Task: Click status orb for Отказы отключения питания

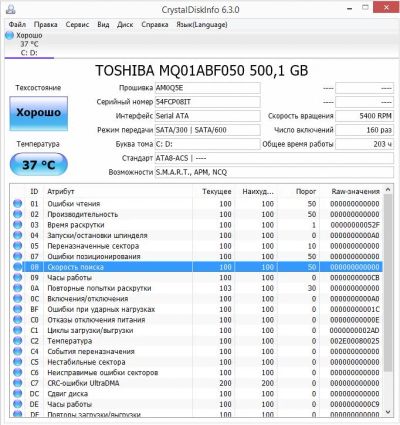Action: click(x=18, y=320)
